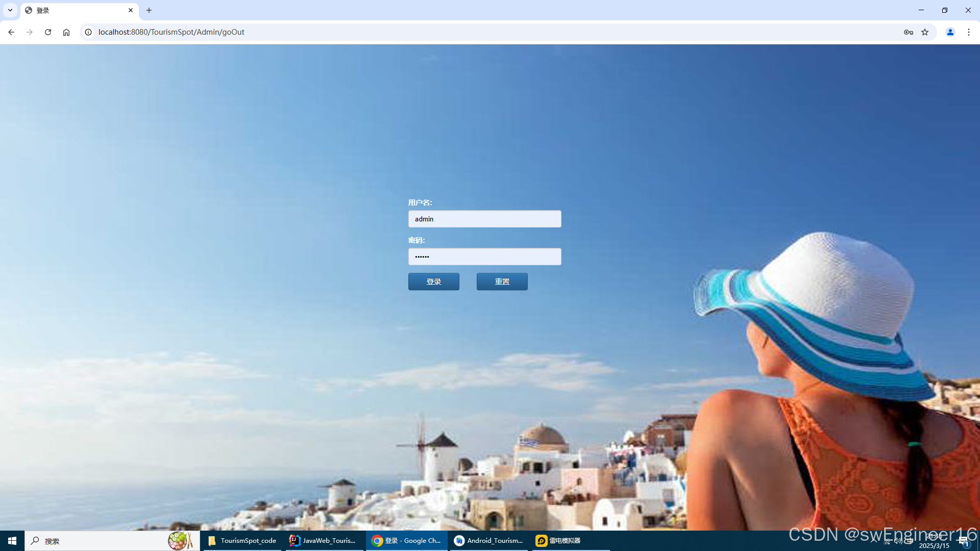The height and width of the screenshot is (551, 980).
Task: Click the 重置 reset button
Action: pos(502,282)
